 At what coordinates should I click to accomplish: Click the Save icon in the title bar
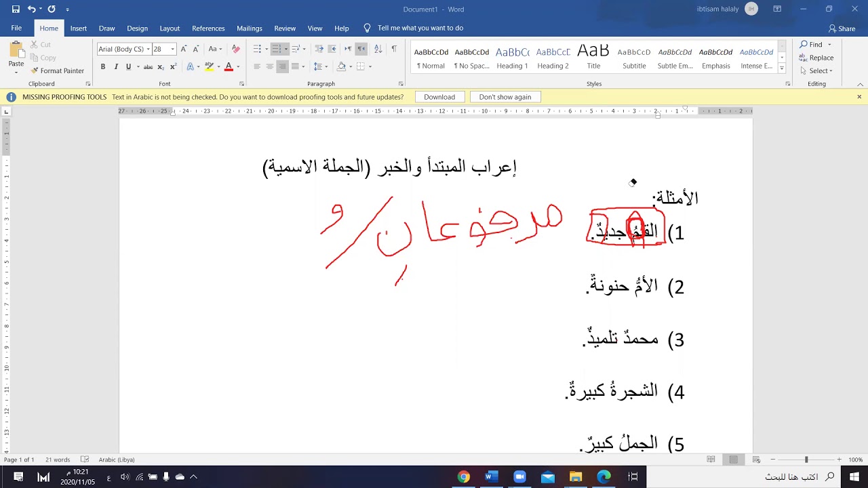[x=16, y=9]
